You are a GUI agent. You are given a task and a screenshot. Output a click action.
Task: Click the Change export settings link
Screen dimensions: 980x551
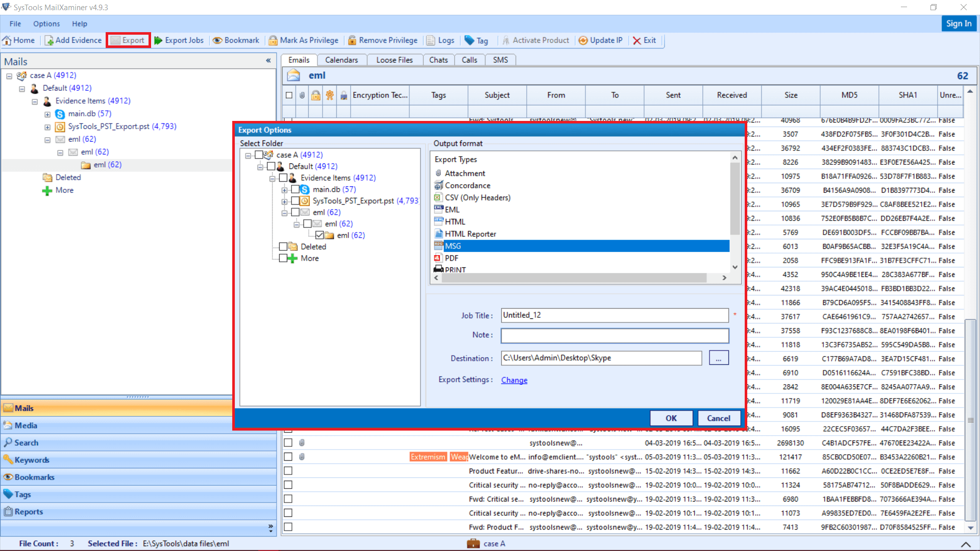click(514, 380)
